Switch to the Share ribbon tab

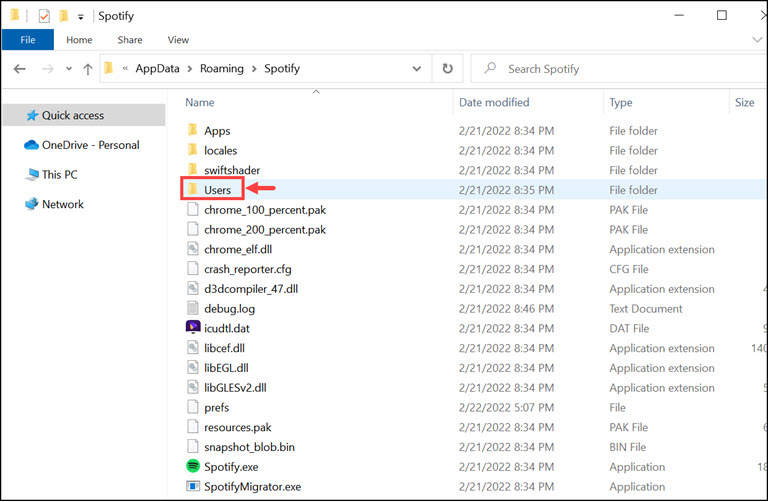tap(130, 40)
